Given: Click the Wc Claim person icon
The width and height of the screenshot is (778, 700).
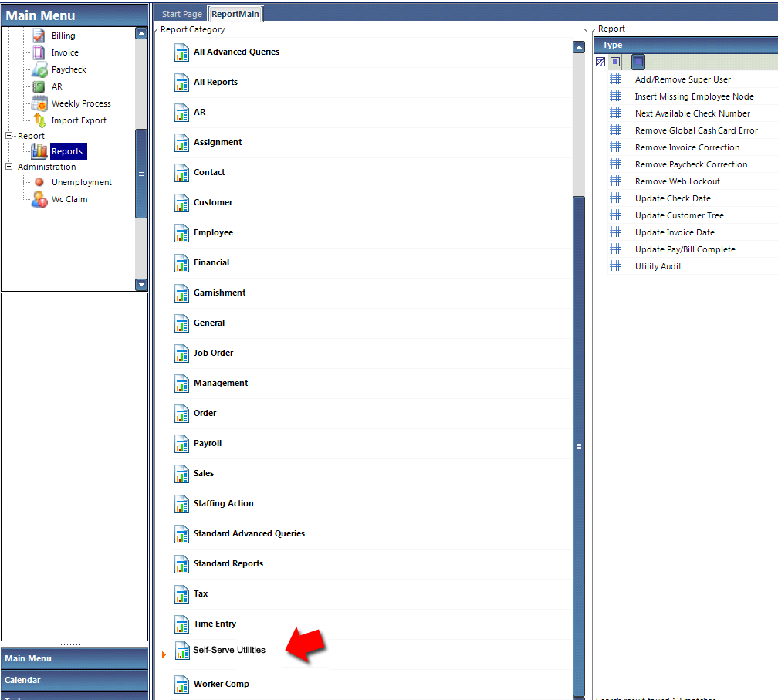Looking at the screenshot, I should [x=39, y=199].
